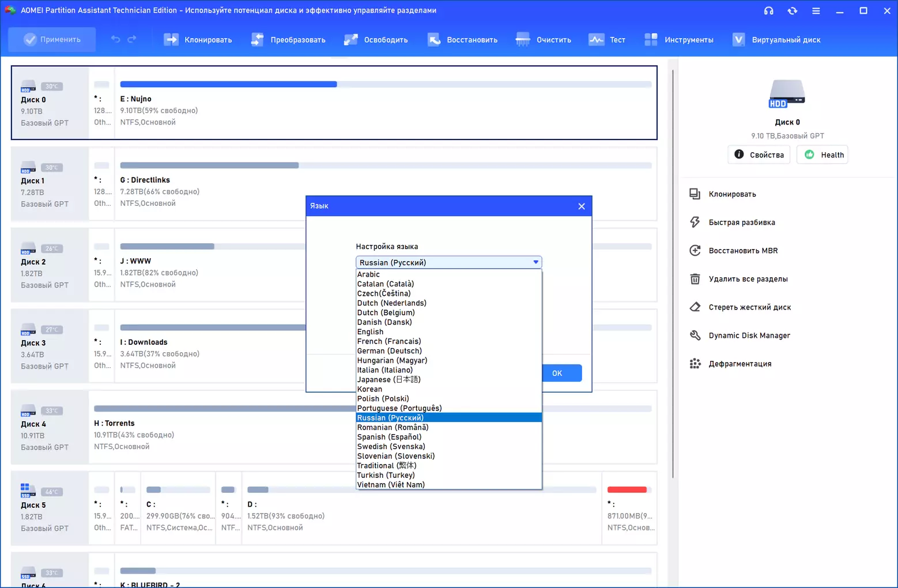This screenshot has width=898, height=588.
Task: Click the Health button for Disk 0
Action: coord(822,155)
